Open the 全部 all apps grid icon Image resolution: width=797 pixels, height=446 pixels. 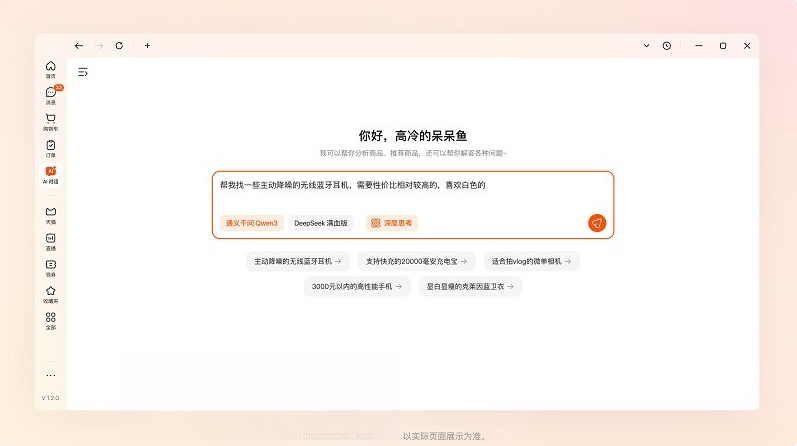50,321
